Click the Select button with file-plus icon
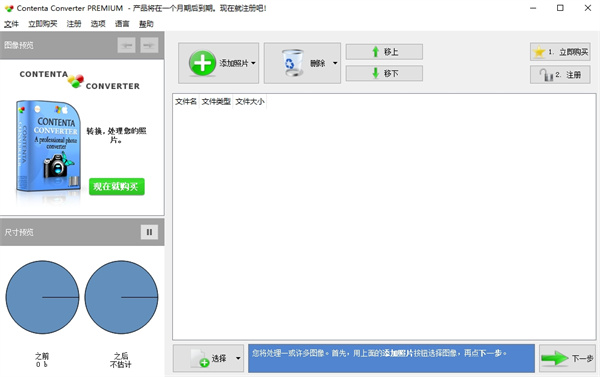The image size is (600, 377). tap(209, 358)
